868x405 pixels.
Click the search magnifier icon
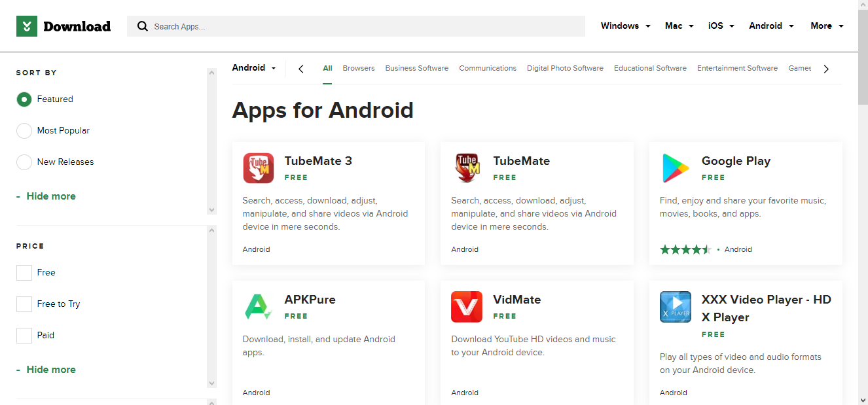coord(142,26)
